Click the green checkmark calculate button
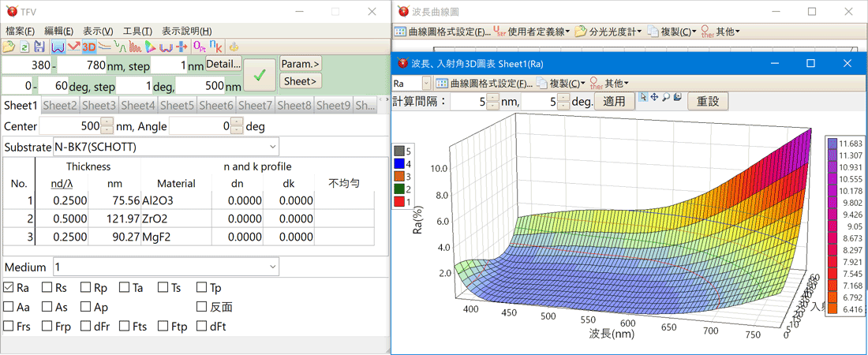Screen dimensions: 868x355 tap(259, 75)
